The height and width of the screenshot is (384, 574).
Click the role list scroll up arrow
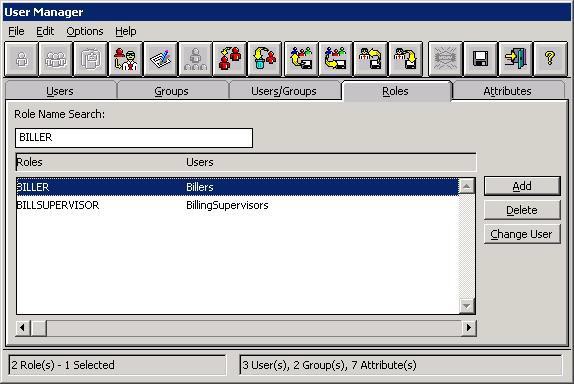pos(467,186)
